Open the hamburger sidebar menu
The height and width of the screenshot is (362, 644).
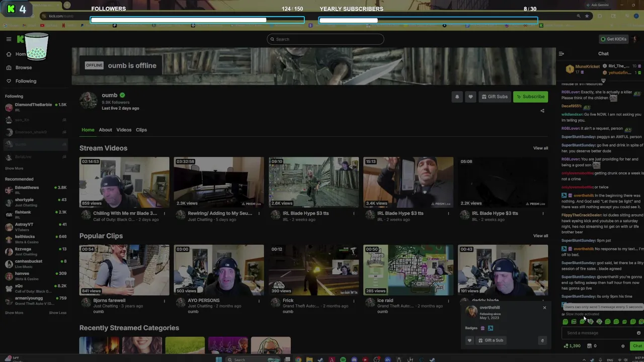coord(9,39)
